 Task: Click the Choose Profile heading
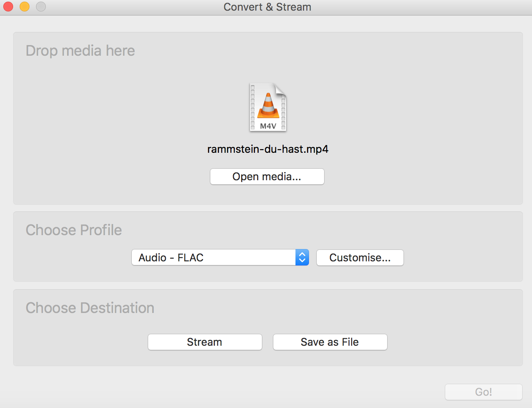click(x=74, y=230)
